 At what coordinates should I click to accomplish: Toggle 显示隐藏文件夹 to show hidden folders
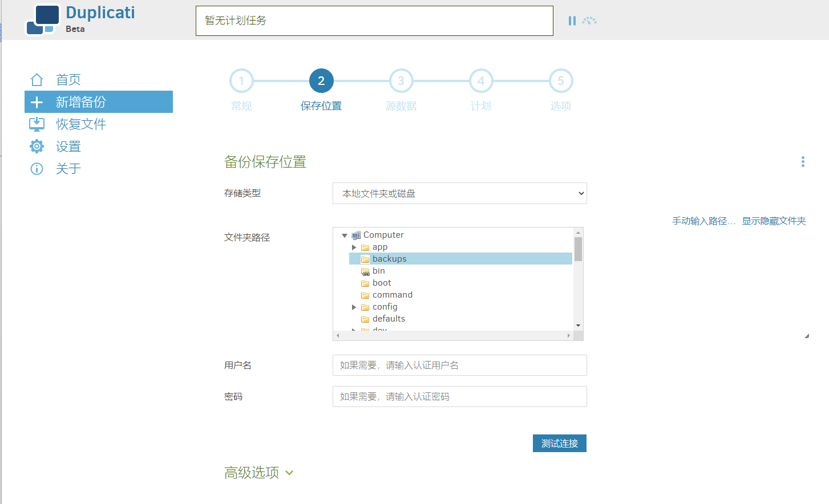tap(774, 221)
